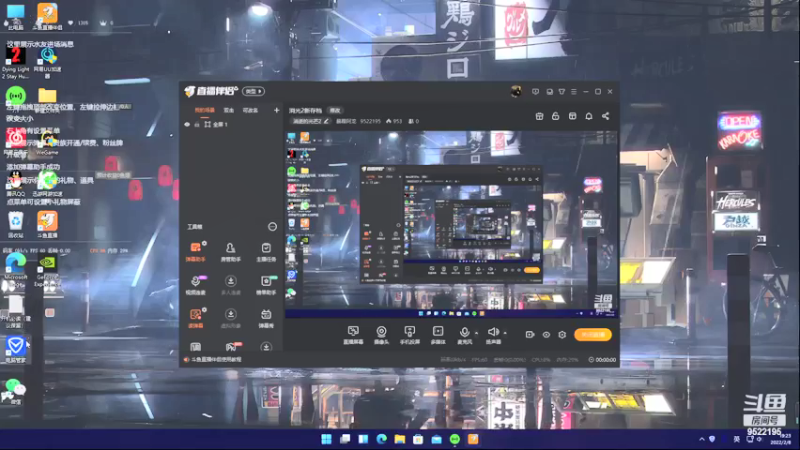Open the 弹幕秀 tool in toolbox
This screenshot has height=450, width=800.
[x=266, y=318]
